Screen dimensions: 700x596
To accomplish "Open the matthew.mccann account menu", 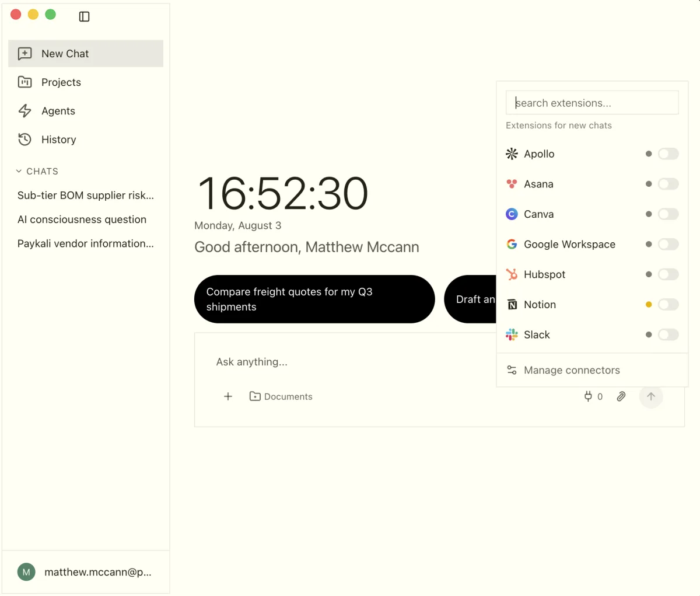I will [86, 572].
